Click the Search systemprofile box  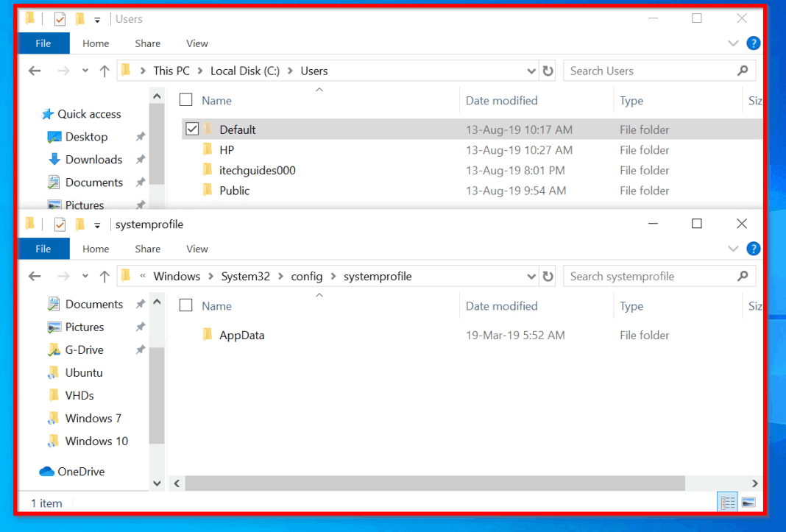point(651,277)
